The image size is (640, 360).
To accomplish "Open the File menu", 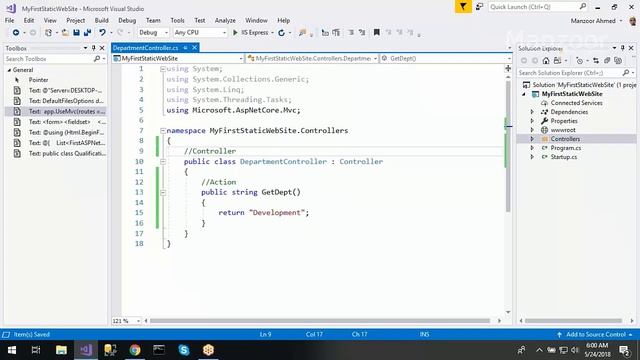I will [x=9, y=20].
